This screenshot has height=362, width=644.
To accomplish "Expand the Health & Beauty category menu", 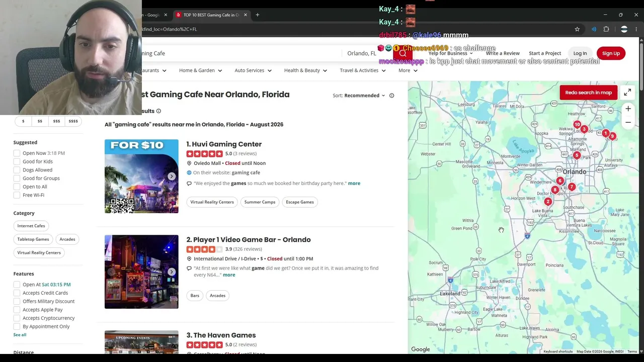I will click(305, 70).
